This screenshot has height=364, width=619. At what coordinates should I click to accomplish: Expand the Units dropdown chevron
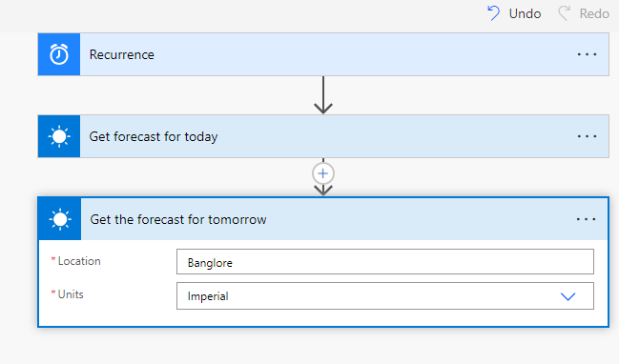568,296
